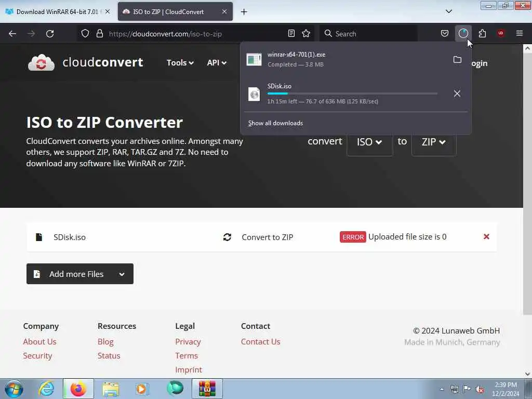Open the Contact Us link
The width and height of the screenshot is (532, 399).
(x=261, y=342)
